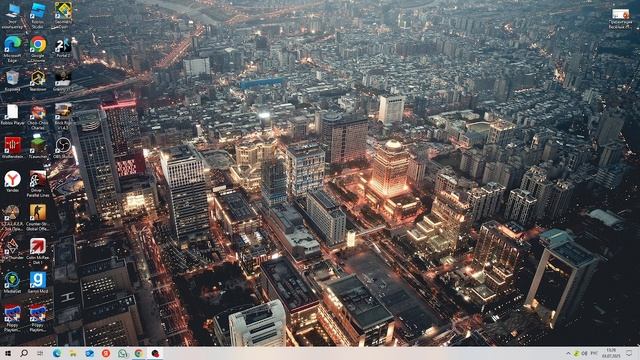This screenshot has width=640, height=360.
Task: Switch to Chrome on taskbar
Action: pos(139,353)
